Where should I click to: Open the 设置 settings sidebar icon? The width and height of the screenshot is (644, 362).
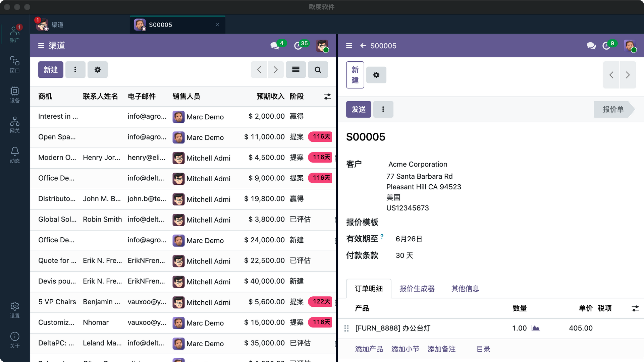click(15, 310)
